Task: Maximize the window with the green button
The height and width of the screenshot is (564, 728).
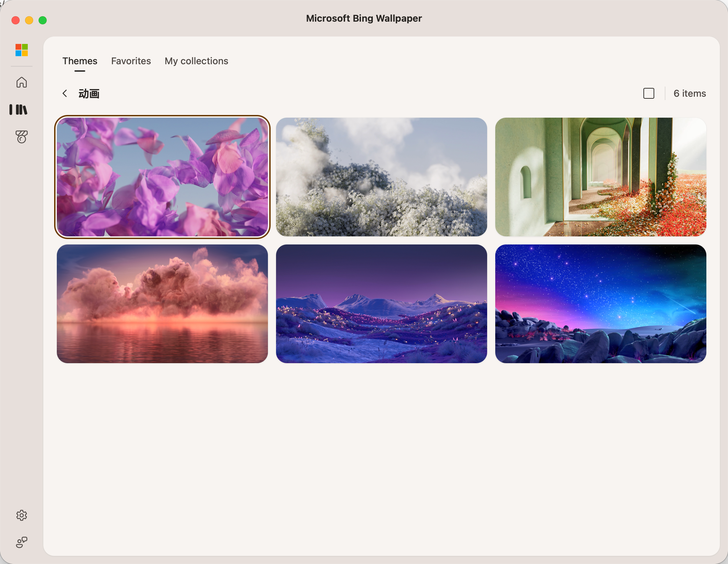Action: click(x=43, y=20)
